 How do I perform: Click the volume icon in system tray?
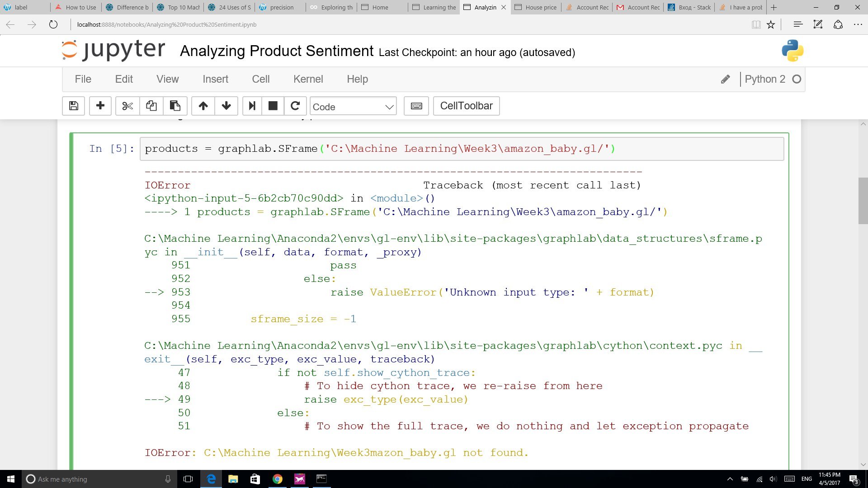click(x=773, y=479)
